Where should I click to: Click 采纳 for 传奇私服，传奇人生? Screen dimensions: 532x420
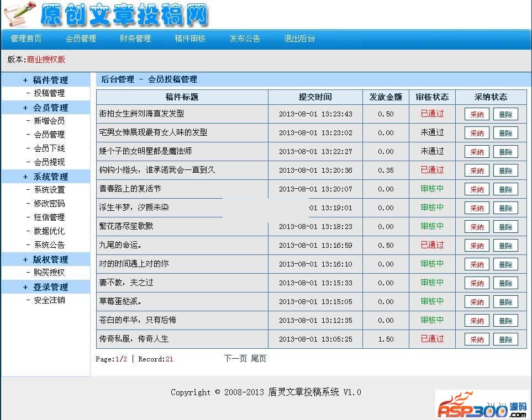coord(477,339)
